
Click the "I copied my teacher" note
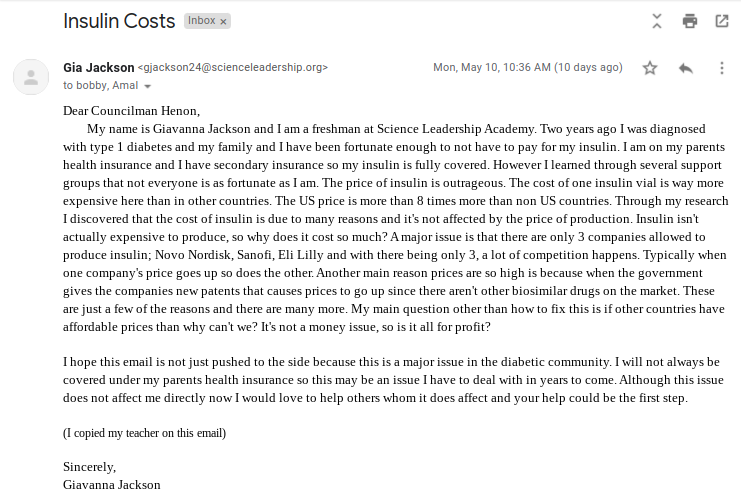144,433
